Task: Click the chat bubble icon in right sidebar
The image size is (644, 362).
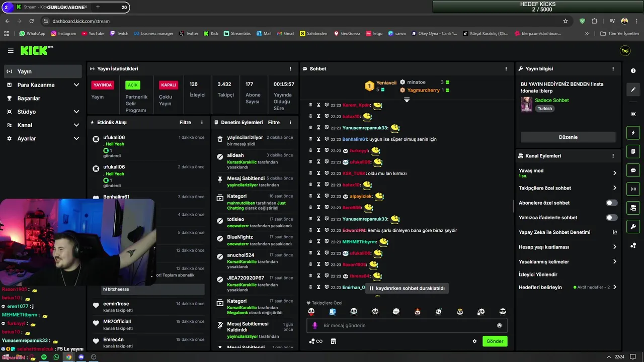Action: (x=633, y=170)
